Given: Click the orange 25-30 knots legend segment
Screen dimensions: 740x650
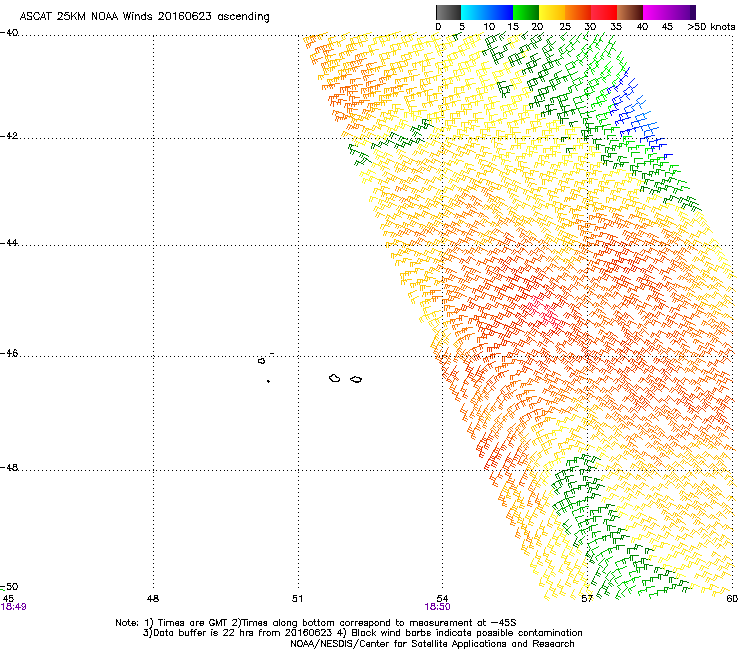Looking at the screenshot, I should pyautogui.click(x=578, y=12).
